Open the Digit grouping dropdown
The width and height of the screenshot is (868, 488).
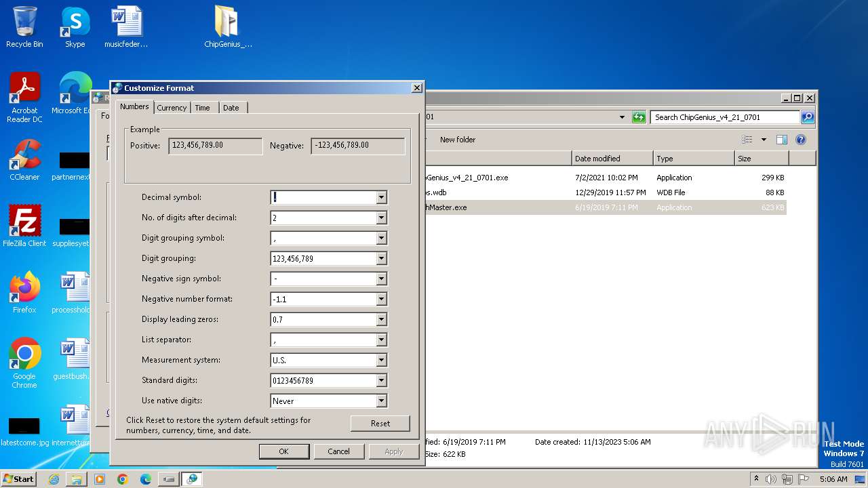[x=381, y=258]
